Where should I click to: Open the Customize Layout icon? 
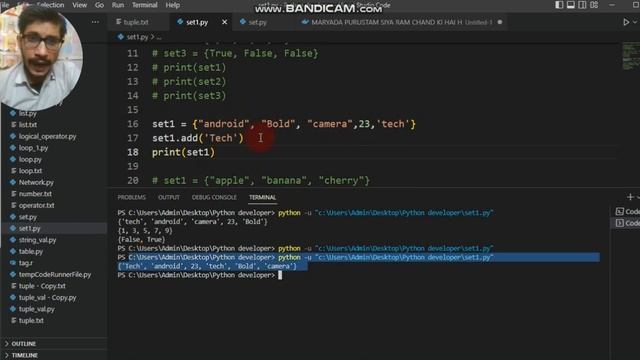coord(594,5)
